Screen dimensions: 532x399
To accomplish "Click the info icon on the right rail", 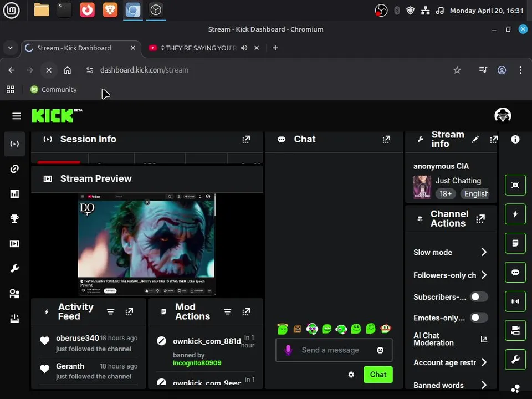I will [x=515, y=139].
